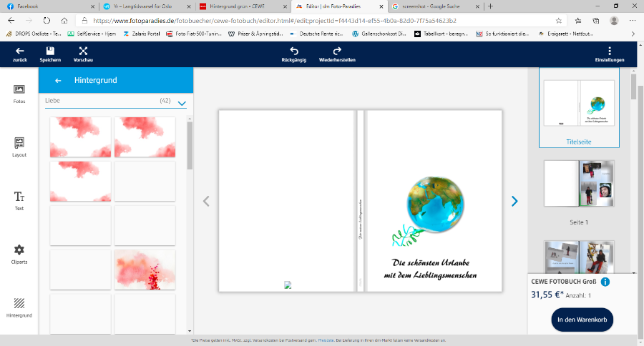Redo with Wiederherstellen button
644x346 pixels.
337,54
